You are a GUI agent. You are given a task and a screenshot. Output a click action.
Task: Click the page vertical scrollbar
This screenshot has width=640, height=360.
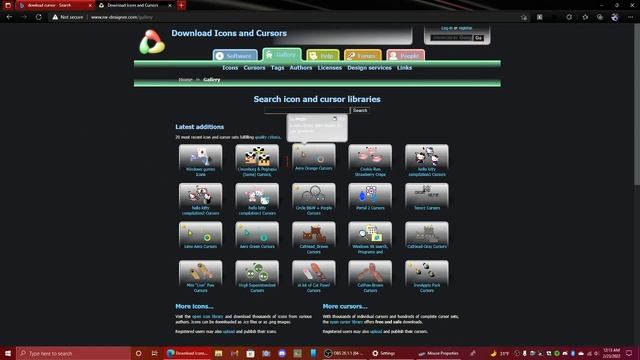pyautogui.click(x=637, y=104)
